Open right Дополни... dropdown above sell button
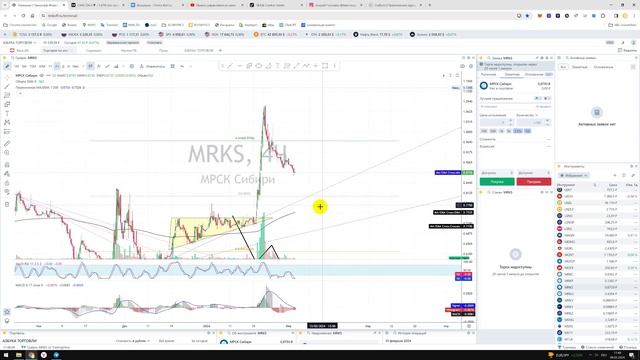Viewport: 640px width, 360px height. coord(534,173)
